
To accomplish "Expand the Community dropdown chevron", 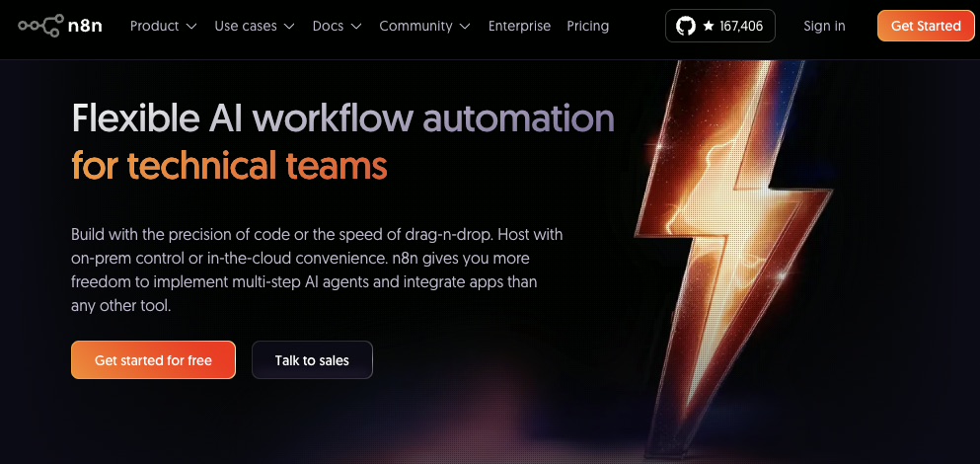I will [465, 27].
